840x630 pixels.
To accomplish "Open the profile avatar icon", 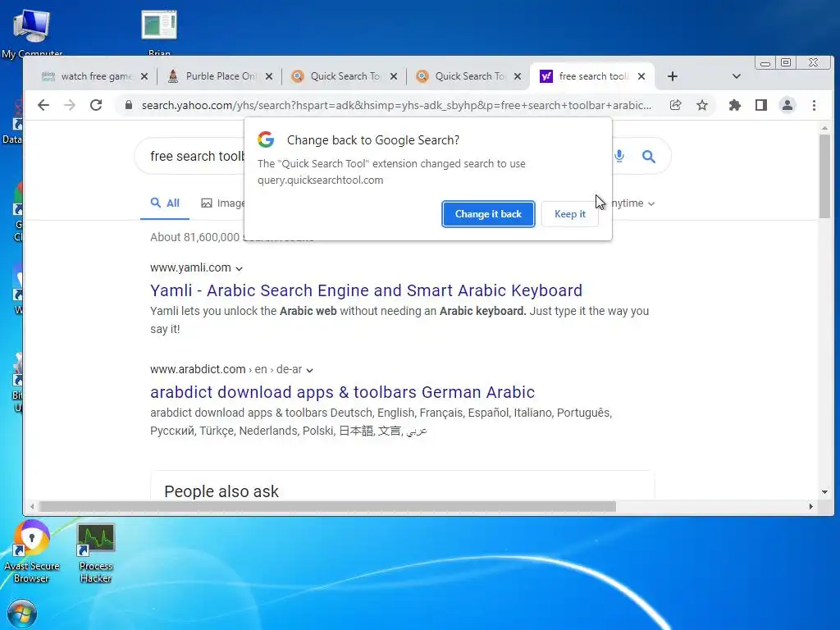I will (787, 105).
